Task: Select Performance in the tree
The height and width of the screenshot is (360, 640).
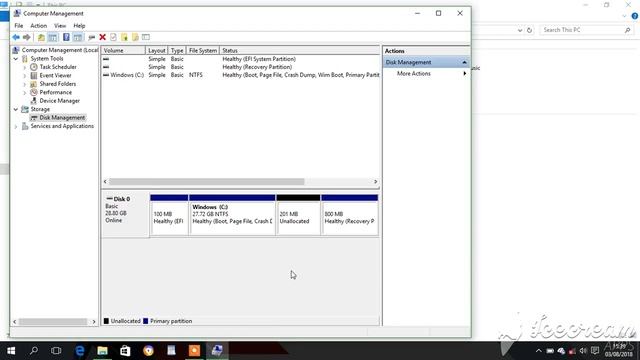Action: pyautogui.click(x=56, y=92)
